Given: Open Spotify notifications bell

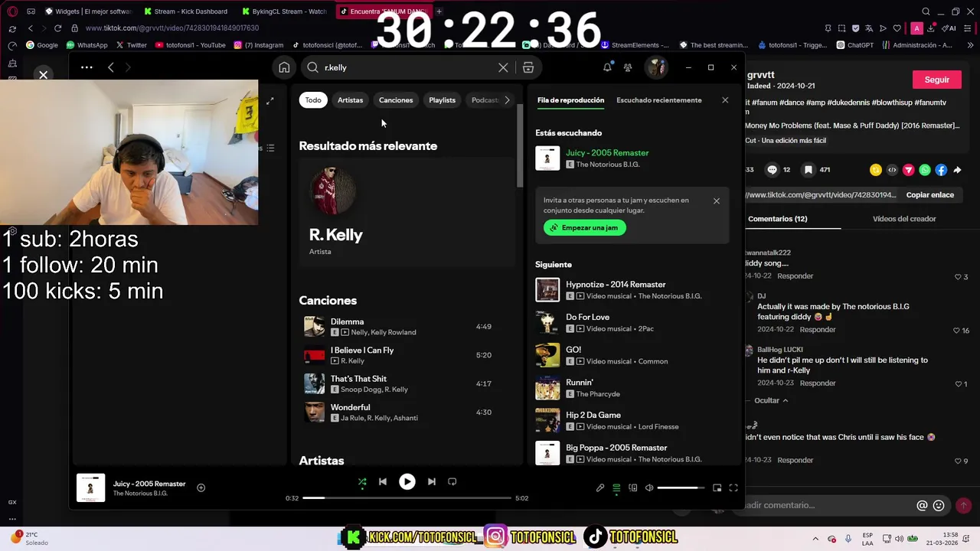Looking at the screenshot, I should [607, 67].
